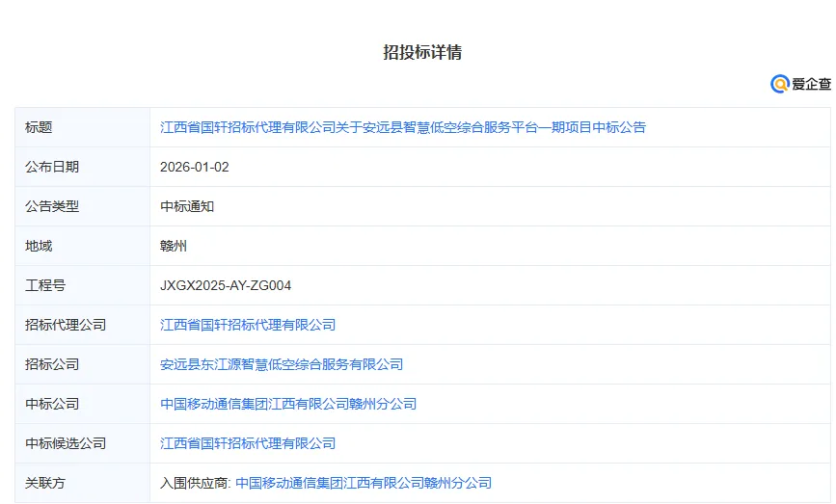836x504 pixels.
Task: Select the date 2026-01-02
Action: [195, 167]
